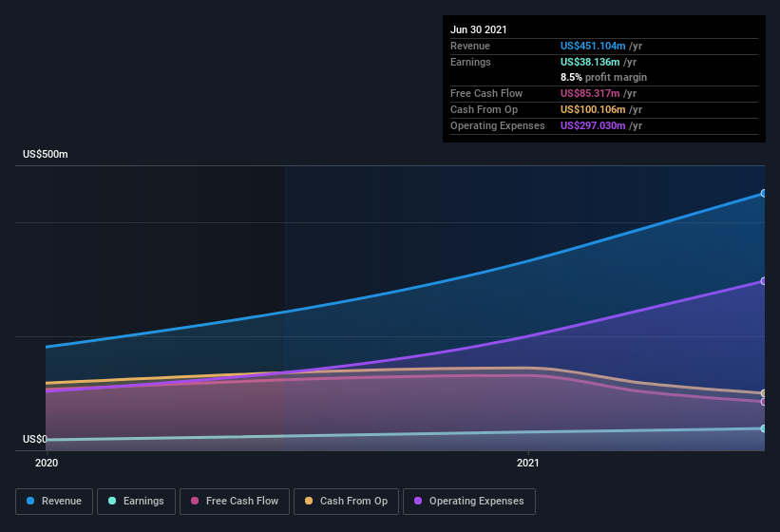Click the US$38.136m earnings value
Screen dimensions: 780x532
(x=590, y=62)
